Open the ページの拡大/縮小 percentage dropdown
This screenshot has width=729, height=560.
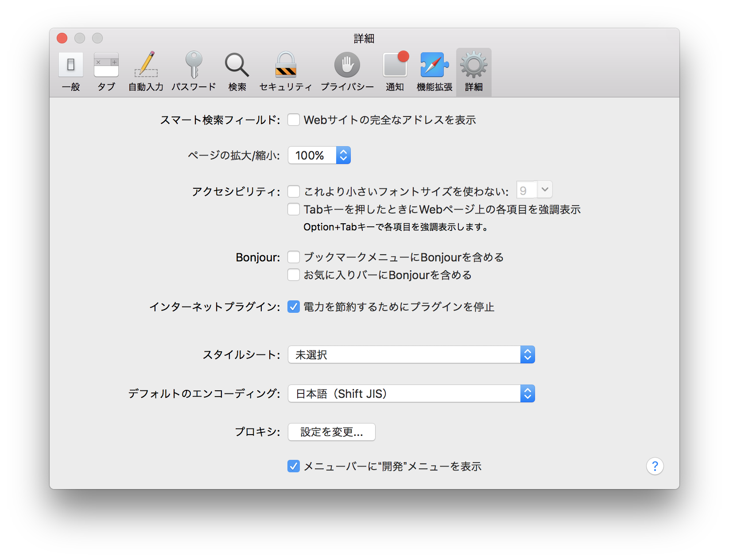343,155
